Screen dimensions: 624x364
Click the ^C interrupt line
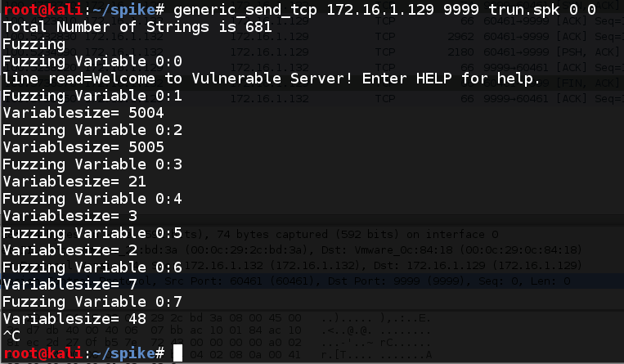point(12,336)
